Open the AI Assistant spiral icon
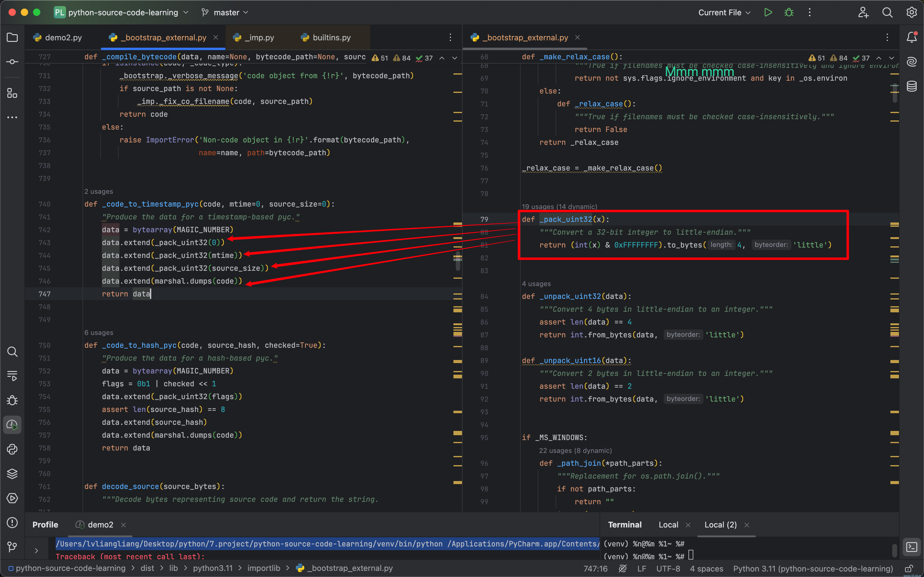924x577 pixels. click(912, 62)
